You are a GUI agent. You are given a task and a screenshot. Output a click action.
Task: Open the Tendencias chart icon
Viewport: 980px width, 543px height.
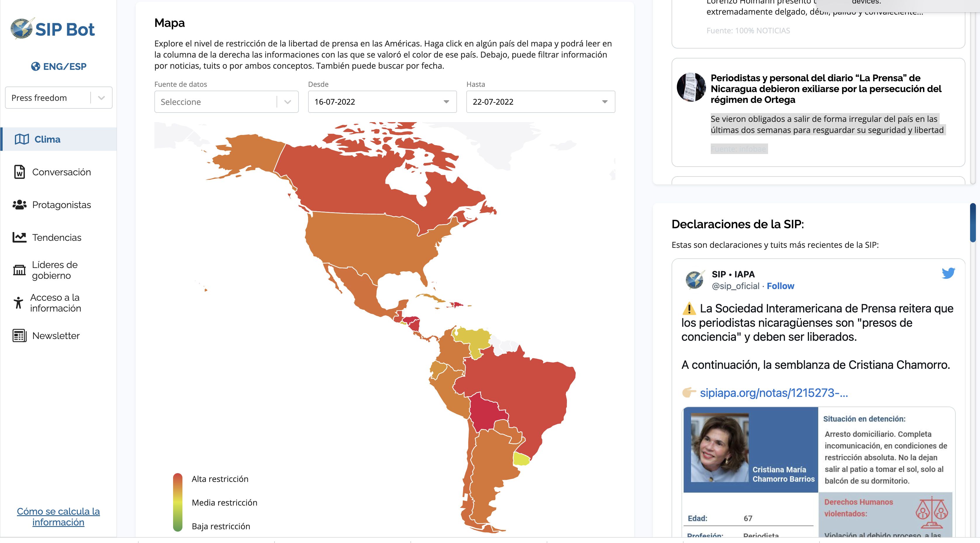click(19, 237)
